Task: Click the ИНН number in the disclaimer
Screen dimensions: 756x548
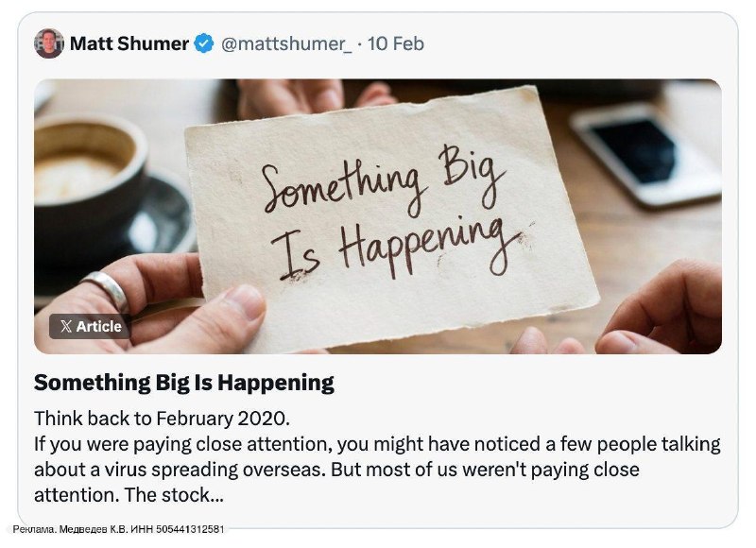Action: point(189,530)
